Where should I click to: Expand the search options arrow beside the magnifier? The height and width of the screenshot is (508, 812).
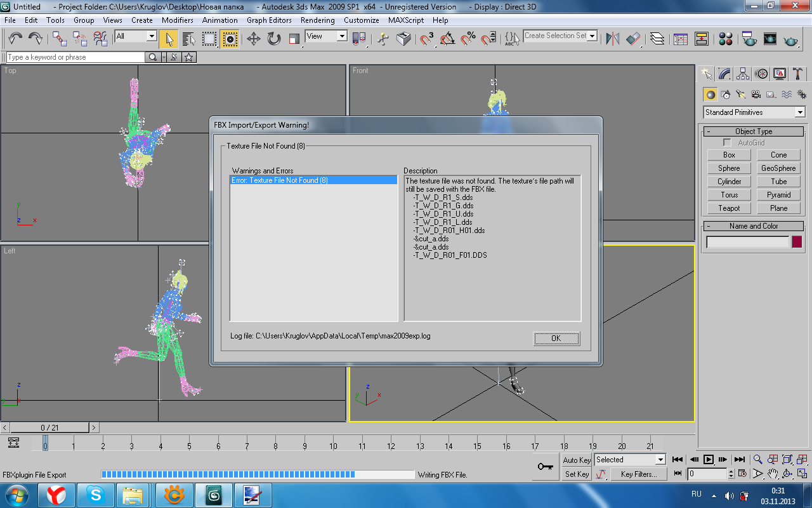(164, 57)
